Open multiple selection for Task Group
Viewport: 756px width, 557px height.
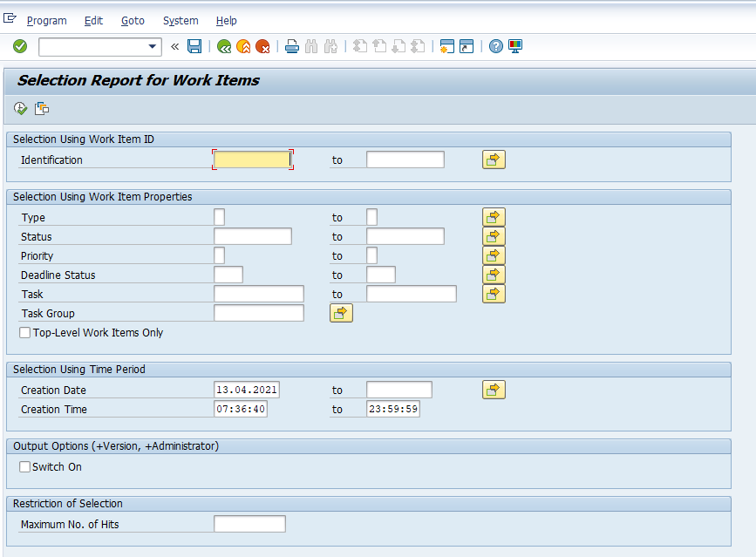[341, 313]
